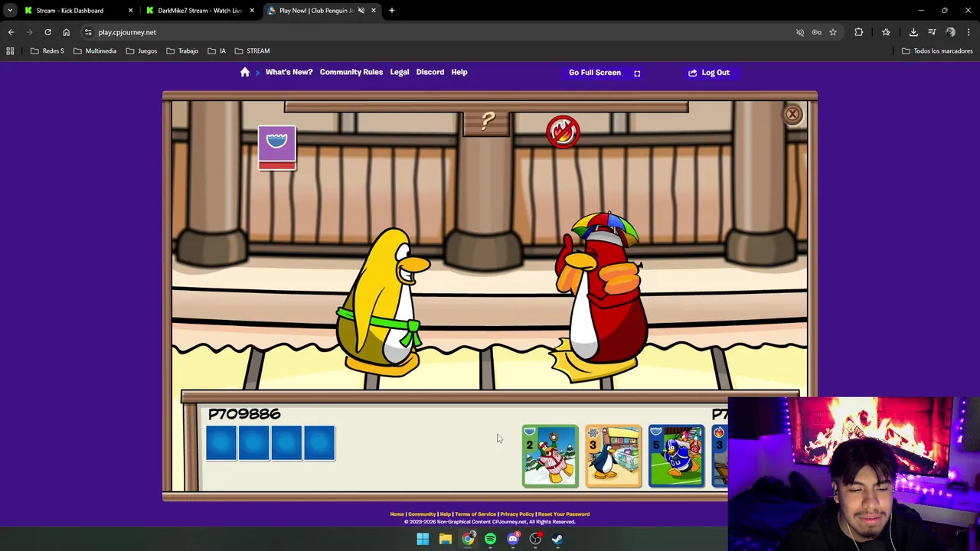
Task: Go back with the browser back arrow
Action: click(x=11, y=32)
